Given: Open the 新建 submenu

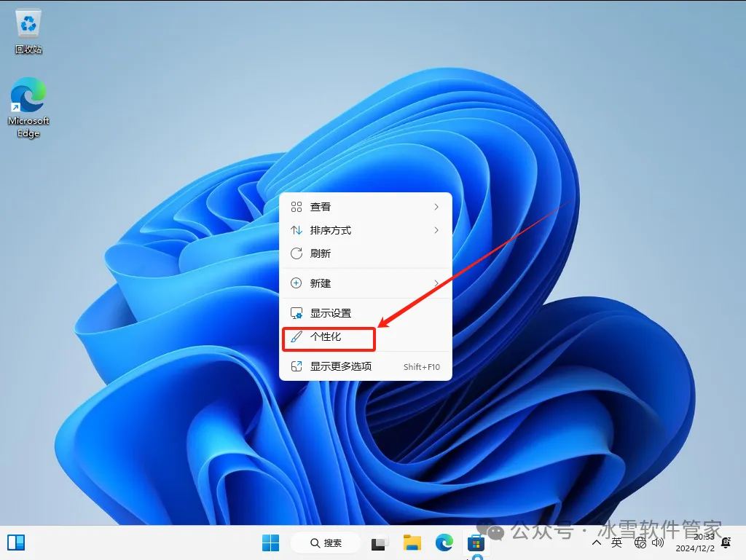Looking at the screenshot, I should 366,283.
